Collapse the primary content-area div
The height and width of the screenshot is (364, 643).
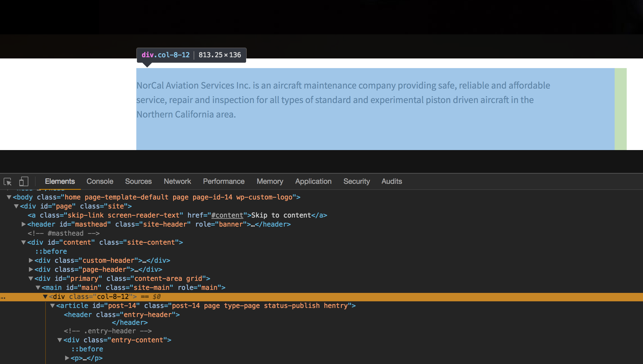point(31,279)
